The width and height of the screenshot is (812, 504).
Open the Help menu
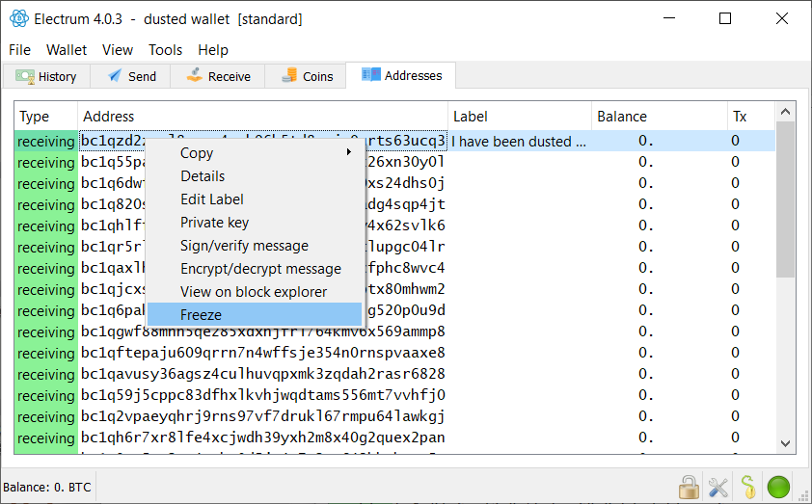(x=213, y=50)
